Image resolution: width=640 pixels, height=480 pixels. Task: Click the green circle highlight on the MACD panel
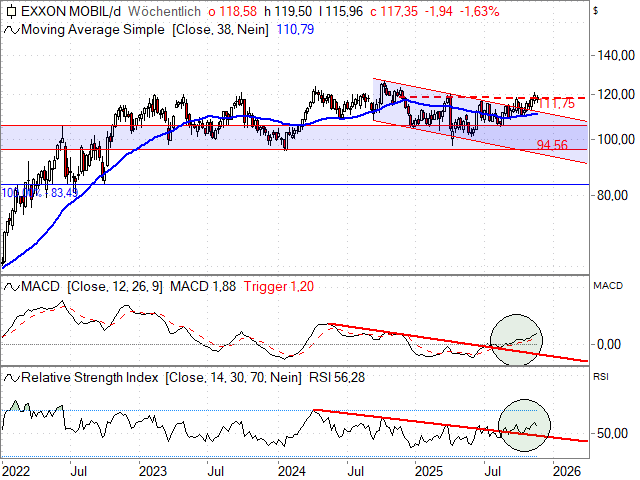516,340
